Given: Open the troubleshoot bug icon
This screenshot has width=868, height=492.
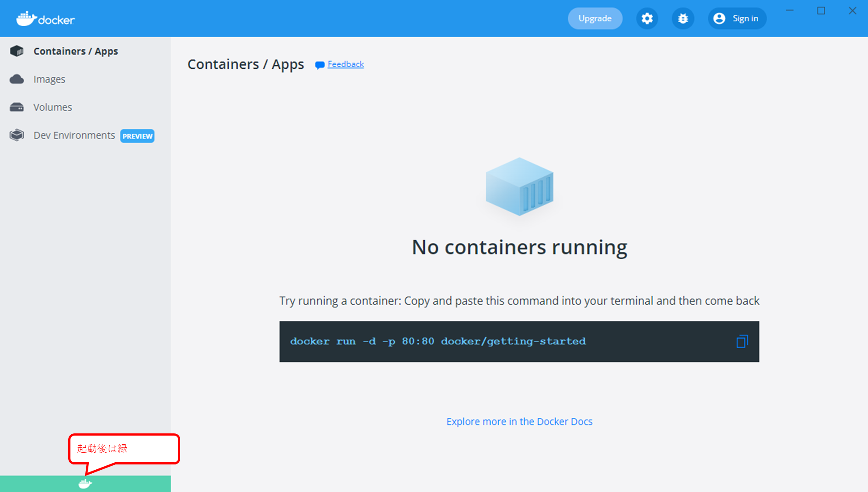Looking at the screenshot, I should [x=683, y=18].
